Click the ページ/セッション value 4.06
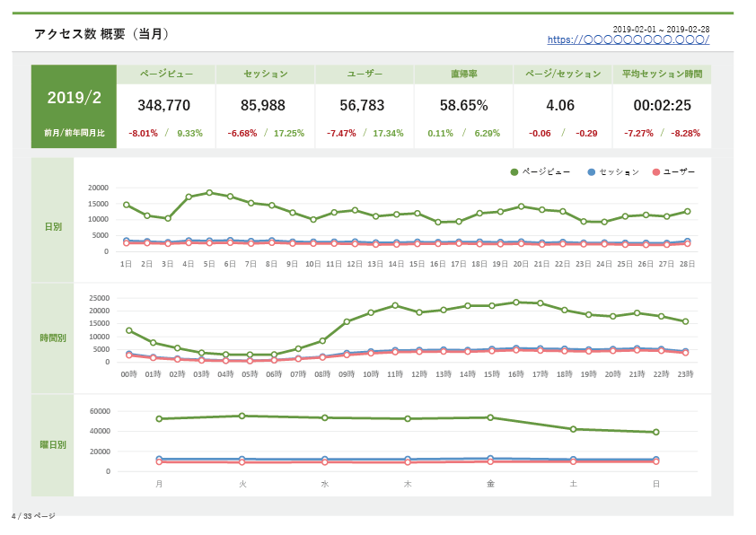 tap(560, 105)
